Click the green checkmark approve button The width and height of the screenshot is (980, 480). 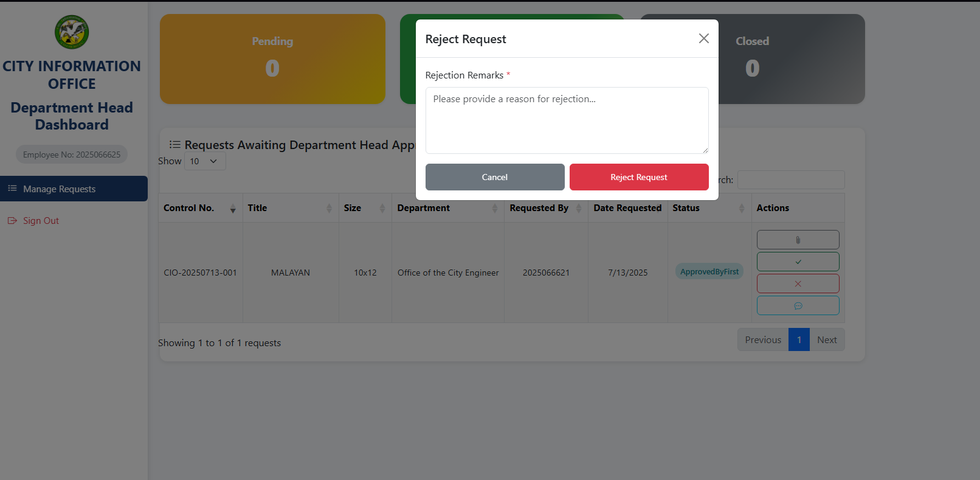[x=798, y=262]
